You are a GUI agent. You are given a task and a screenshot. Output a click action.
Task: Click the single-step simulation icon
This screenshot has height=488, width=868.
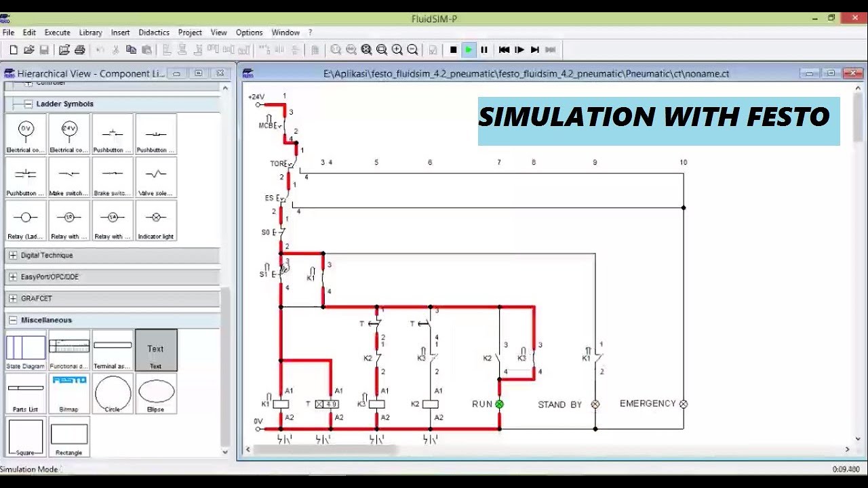pos(519,49)
